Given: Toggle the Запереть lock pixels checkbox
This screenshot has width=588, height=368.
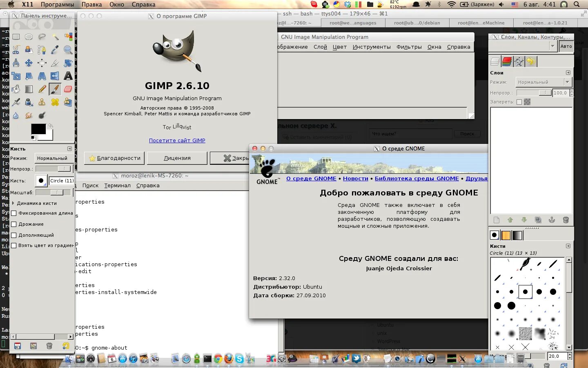Looking at the screenshot, I should 519,102.
